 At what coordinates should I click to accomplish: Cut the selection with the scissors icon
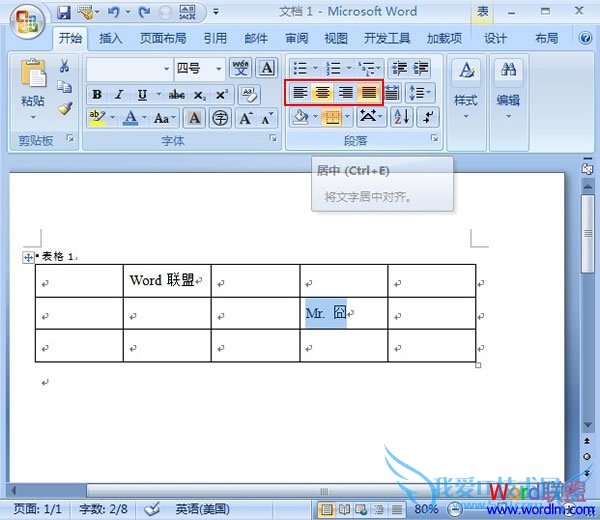65,66
